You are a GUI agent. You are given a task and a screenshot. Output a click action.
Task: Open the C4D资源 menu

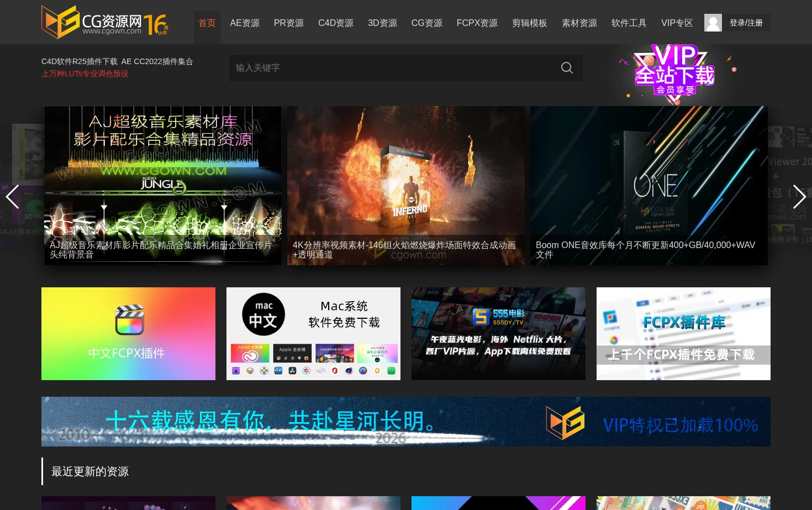336,23
